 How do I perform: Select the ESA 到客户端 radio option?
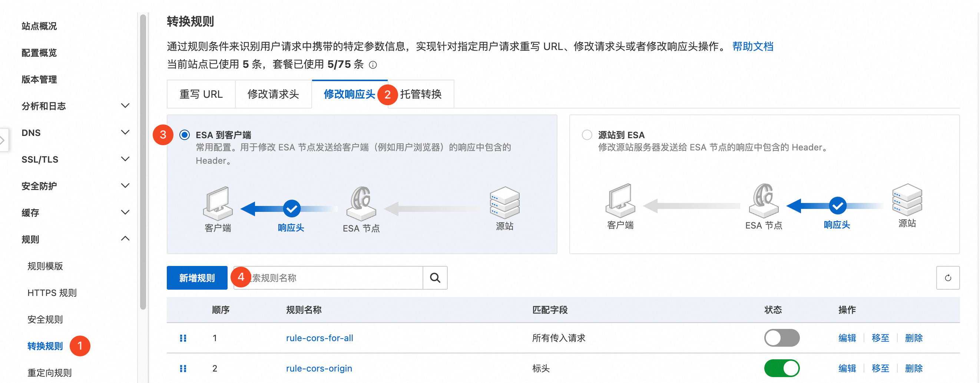[x=185, y=134]
